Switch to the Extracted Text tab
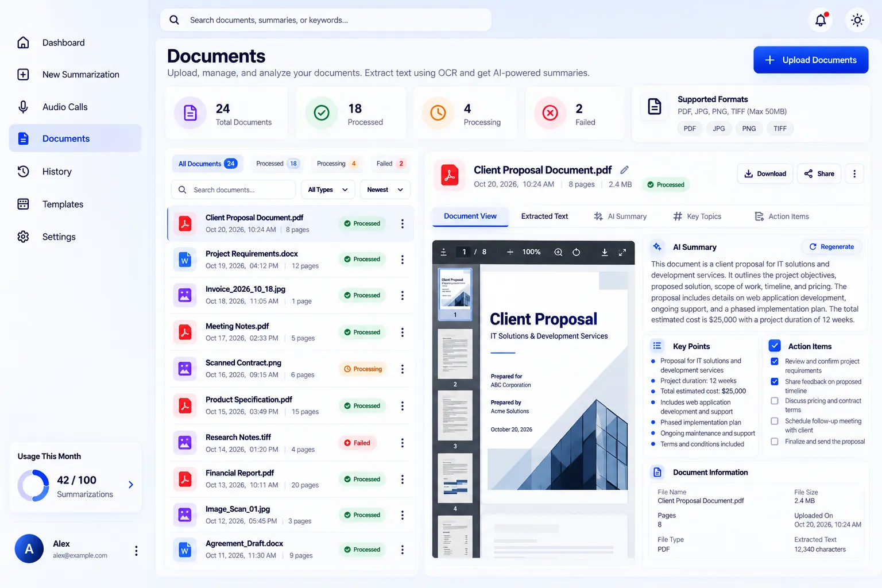This screenshot has height=588, width=882. pyautogui.click(x=544, y=216)
